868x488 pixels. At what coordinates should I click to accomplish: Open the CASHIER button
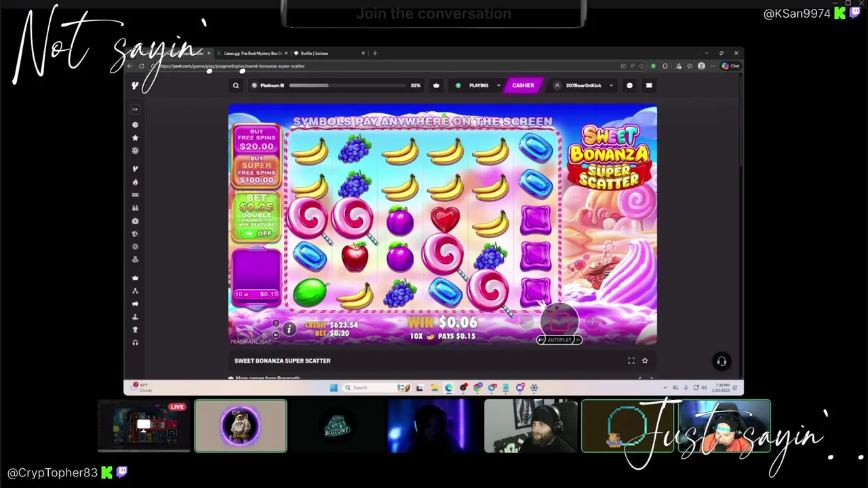pos(523,85)
